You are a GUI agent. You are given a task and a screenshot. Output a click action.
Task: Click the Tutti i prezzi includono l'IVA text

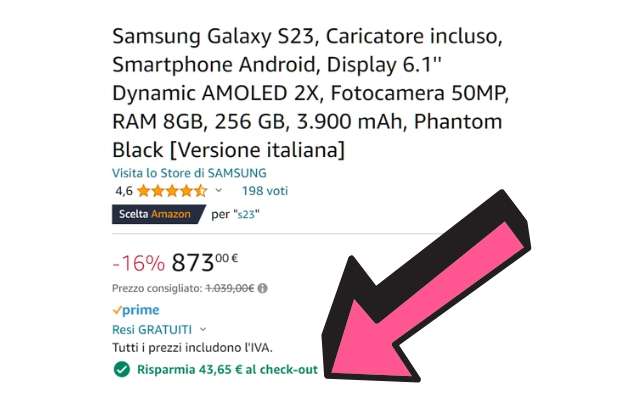tap(192, 347)
